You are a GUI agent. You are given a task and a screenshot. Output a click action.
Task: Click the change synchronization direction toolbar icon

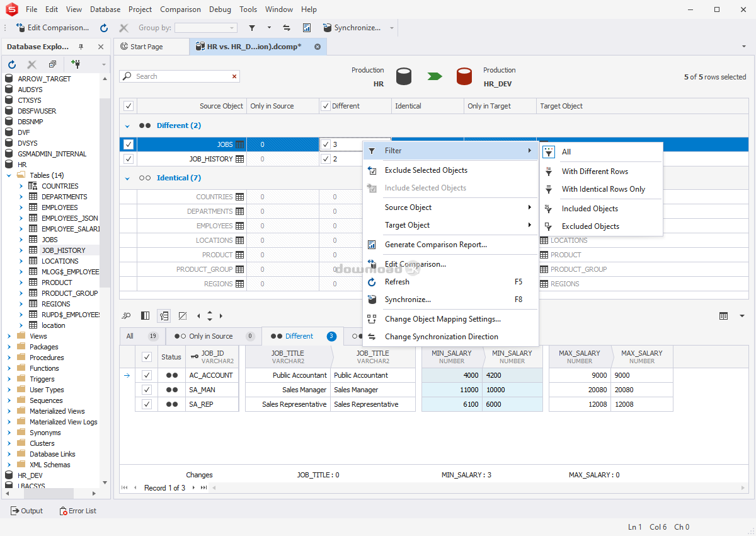click(x=286, y=28)
